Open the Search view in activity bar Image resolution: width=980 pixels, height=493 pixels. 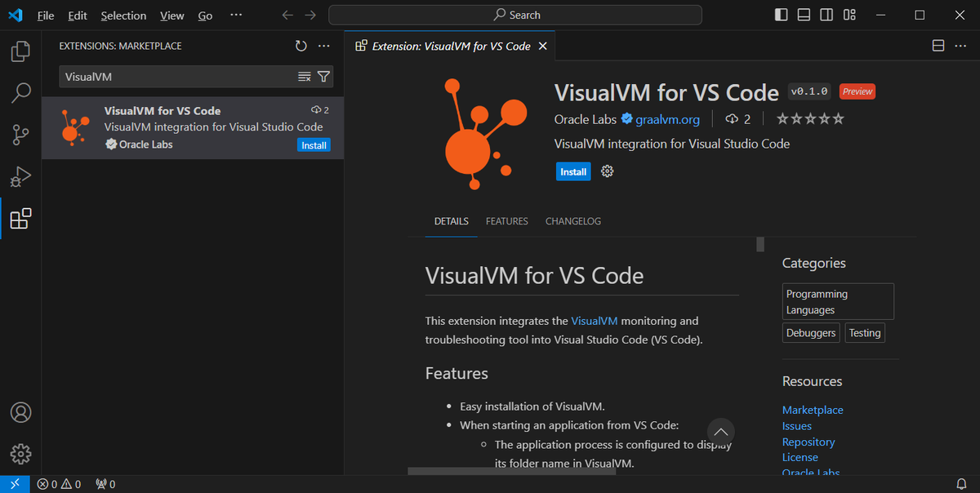point(20,93)
